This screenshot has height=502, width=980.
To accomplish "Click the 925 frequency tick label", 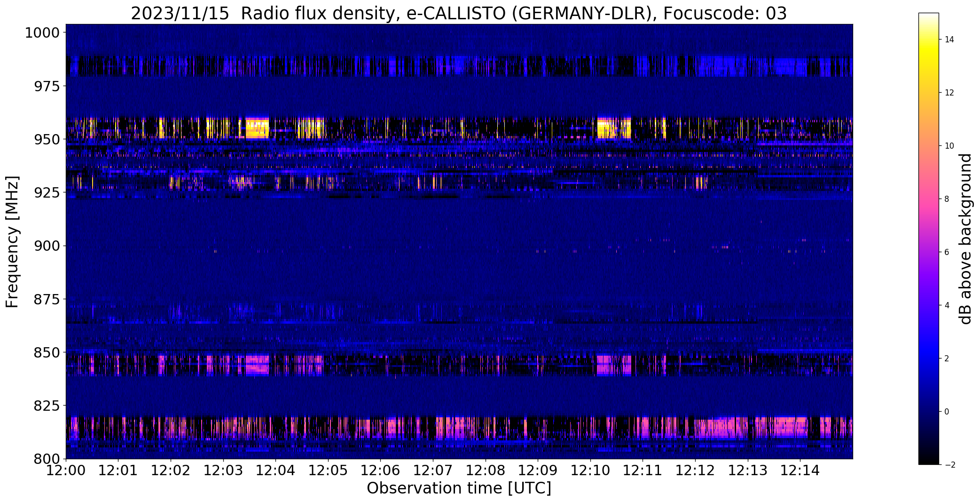I will click(47, 192).
